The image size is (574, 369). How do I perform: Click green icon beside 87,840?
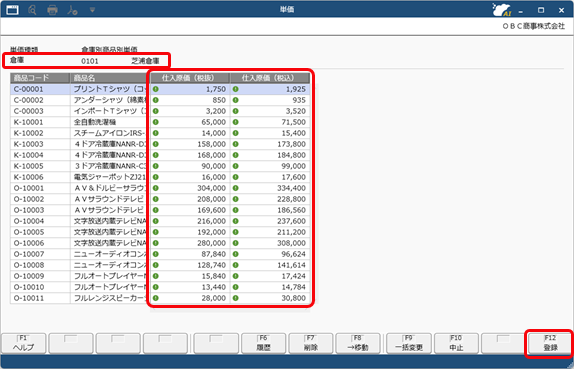point(156,254)
